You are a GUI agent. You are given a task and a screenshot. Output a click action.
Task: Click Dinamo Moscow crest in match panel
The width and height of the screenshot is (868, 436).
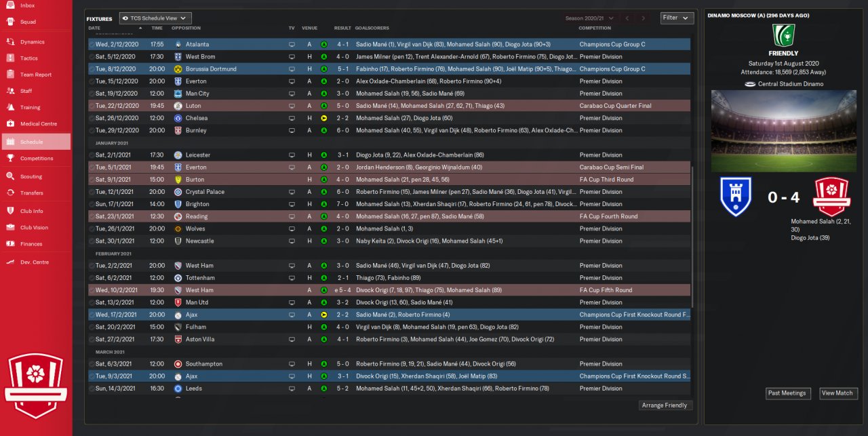point(736,197)
